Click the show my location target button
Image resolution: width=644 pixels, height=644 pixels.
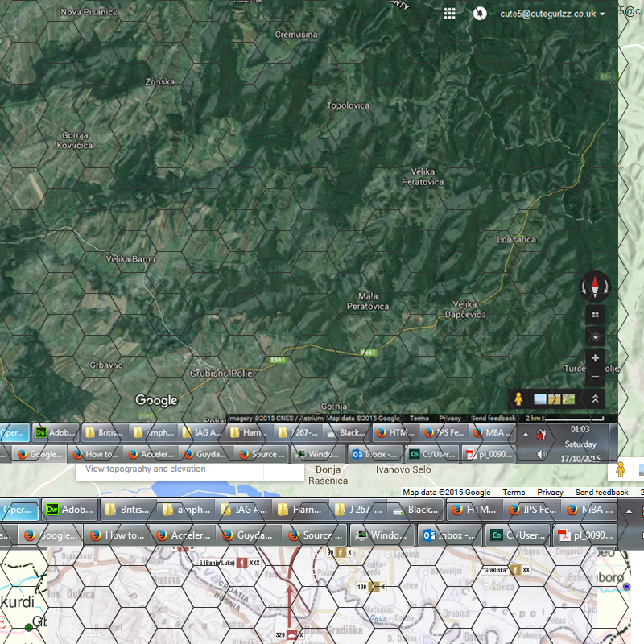[x=595, y=337]
